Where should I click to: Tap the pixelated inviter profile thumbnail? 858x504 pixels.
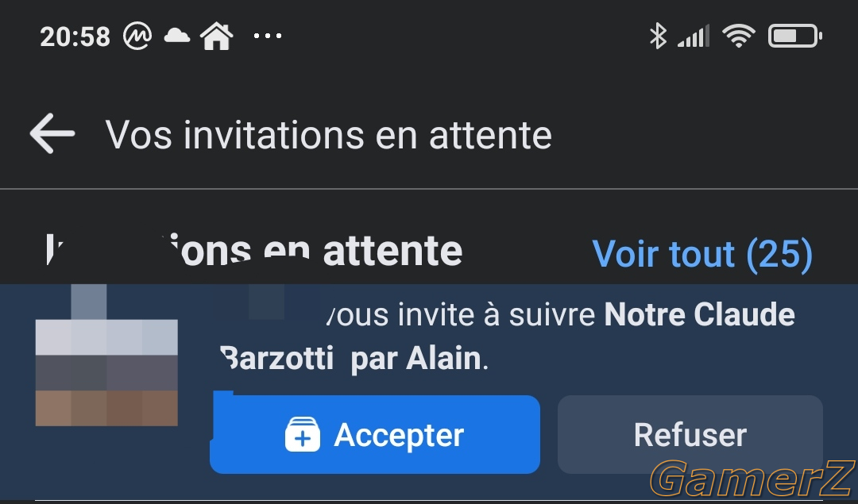coord(106,356)
